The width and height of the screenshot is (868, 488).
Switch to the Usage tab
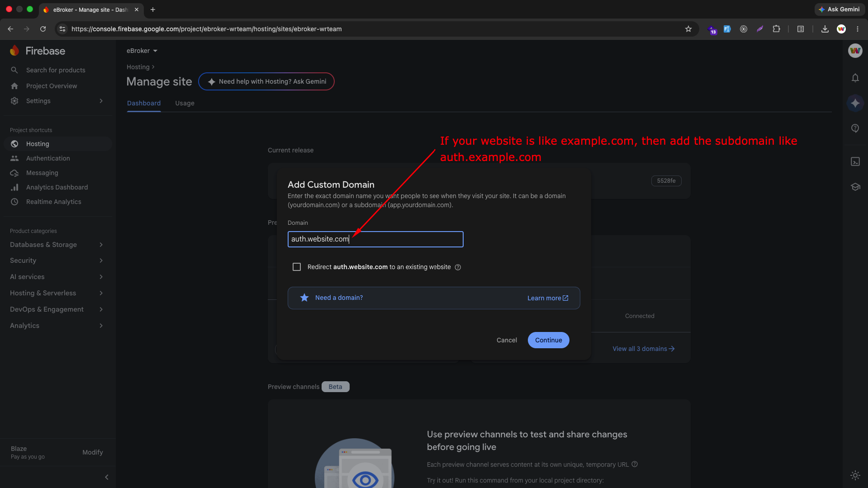tap(185, 103)
